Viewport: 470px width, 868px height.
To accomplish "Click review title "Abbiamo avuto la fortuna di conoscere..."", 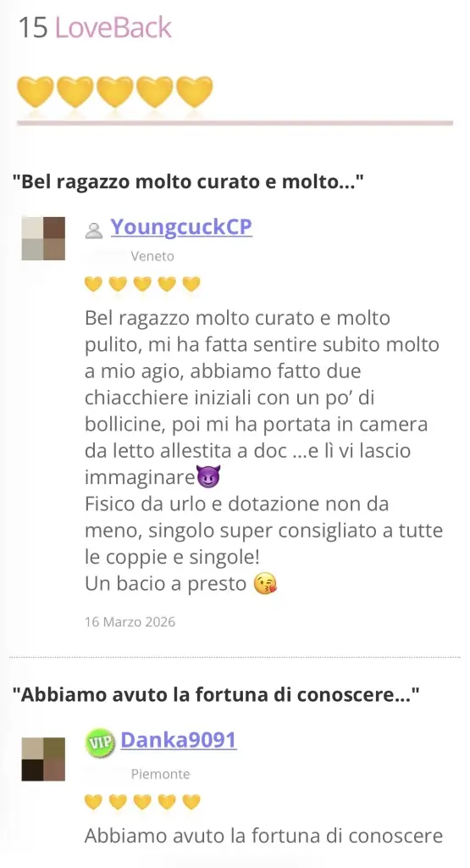I will [x=216, y=695].
